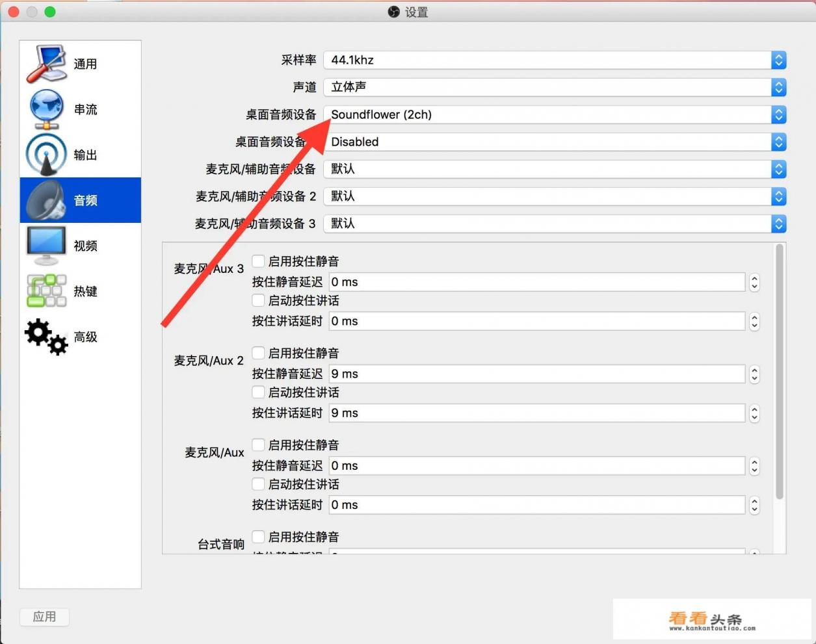Open the 采样率 44.1khz dropdown
The image size is (816, 644).
click(555, 60)
